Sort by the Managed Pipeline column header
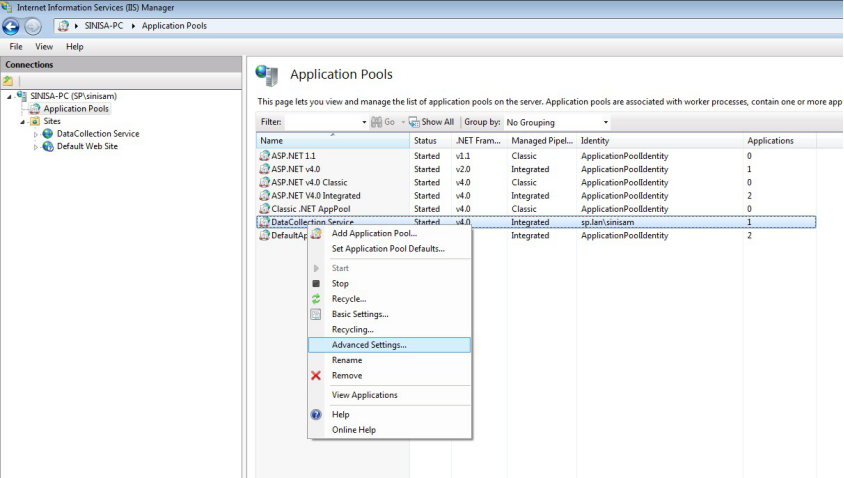 point(541,140)
